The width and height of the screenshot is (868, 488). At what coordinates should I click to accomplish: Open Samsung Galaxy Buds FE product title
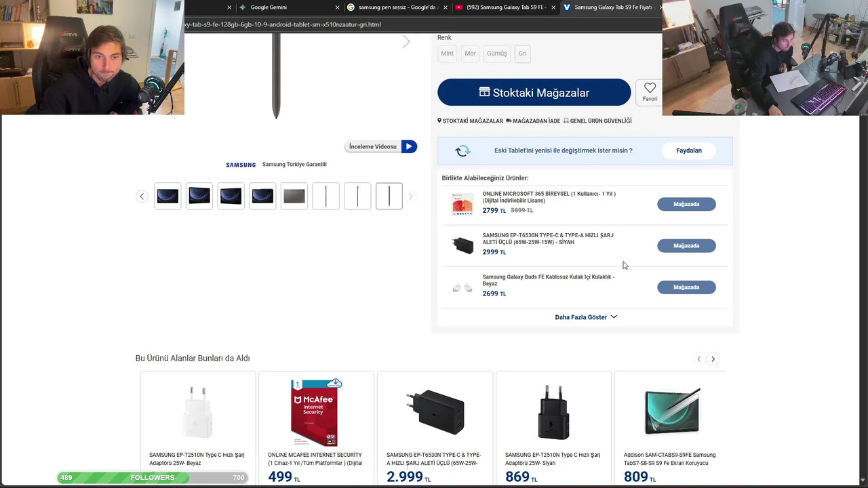(x=548, y=280)
